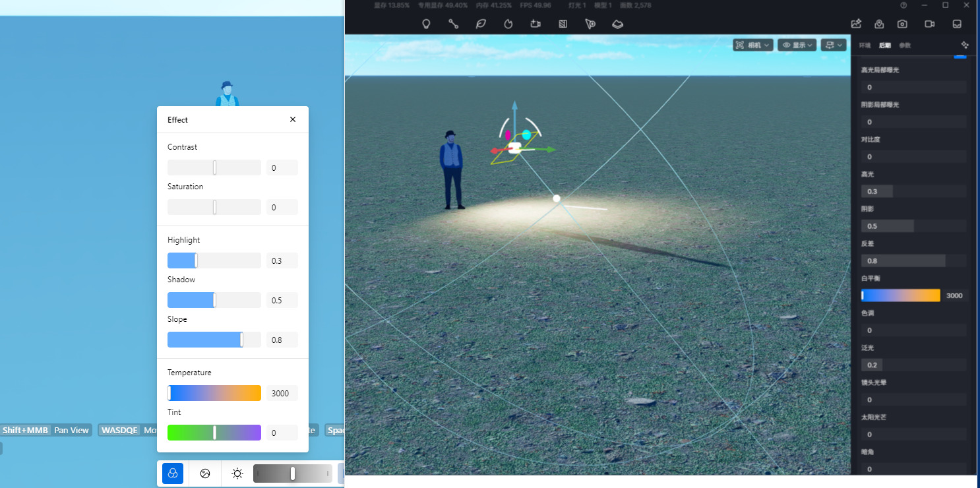The height and width of the screenshot is (488, 980).
Task: Click the sparkle icon beside the panel tabs
Action: (x=965, y=45)
